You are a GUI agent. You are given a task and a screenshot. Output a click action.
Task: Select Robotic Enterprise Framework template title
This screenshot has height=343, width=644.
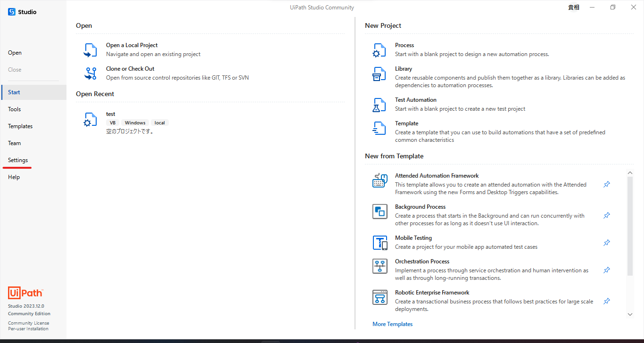[432, 293]
